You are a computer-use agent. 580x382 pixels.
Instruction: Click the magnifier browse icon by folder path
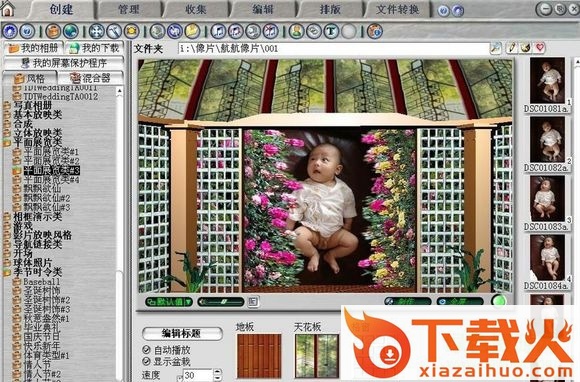[496, 48]
